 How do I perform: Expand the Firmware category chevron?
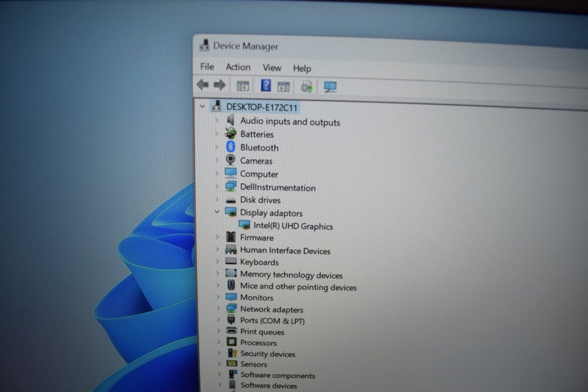pos(217,237)
